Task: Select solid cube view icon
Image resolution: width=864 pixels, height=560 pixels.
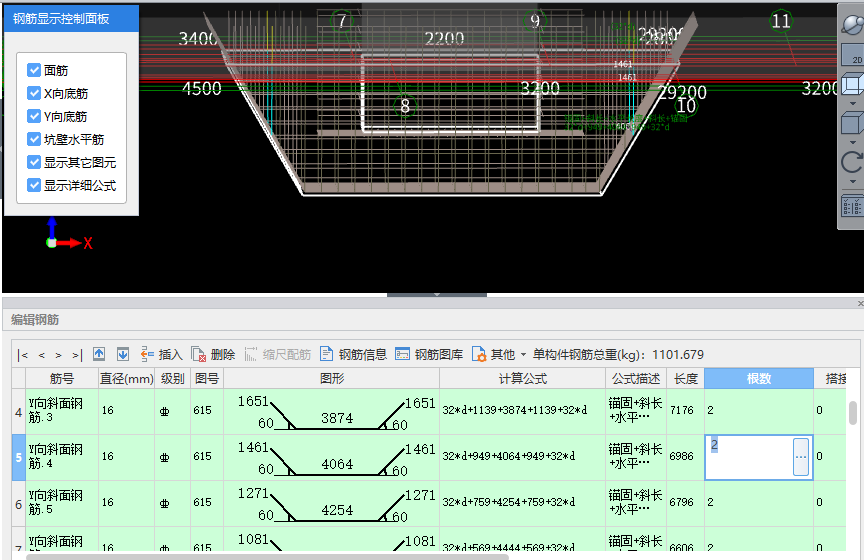Action: tap(852, 123)
